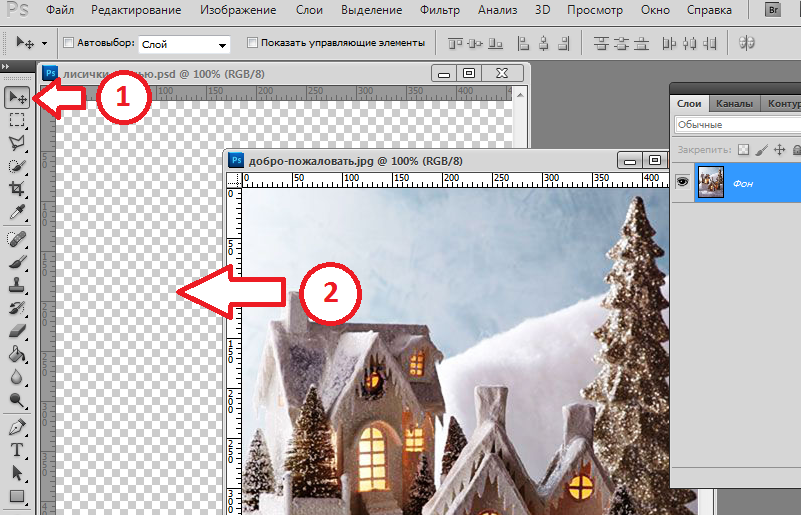Enable the Автовыбор checkbox

[x=69, y=44]
